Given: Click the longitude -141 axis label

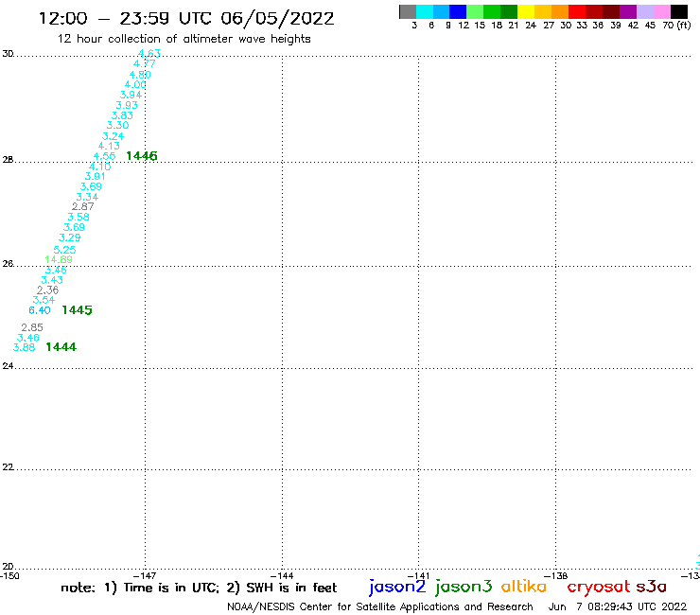Looking at the screenshot, I should 419,576.
